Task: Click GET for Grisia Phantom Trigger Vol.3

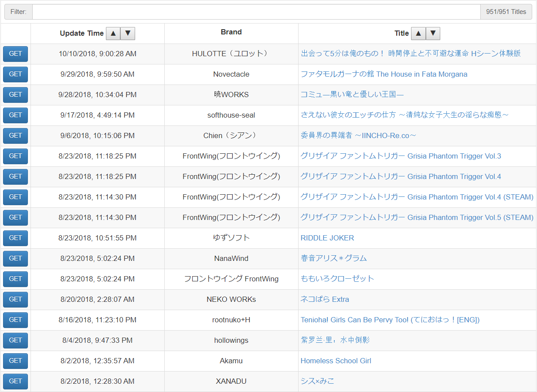Action: pos(15,156)
